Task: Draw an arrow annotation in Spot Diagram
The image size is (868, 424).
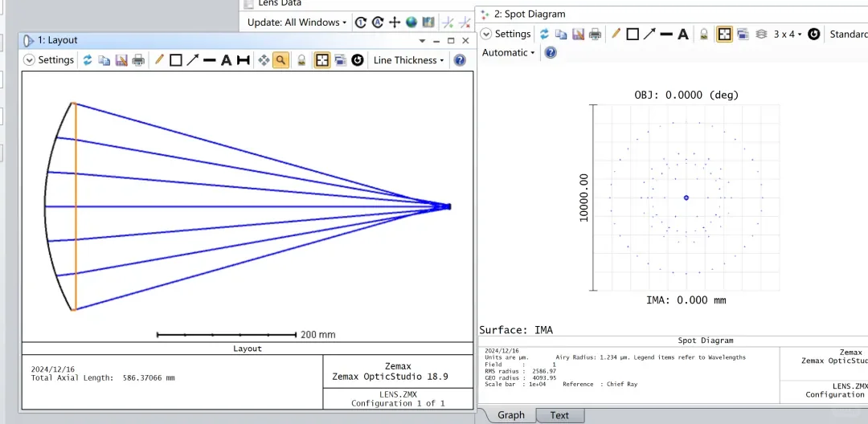Action: [x=649, y=35]
